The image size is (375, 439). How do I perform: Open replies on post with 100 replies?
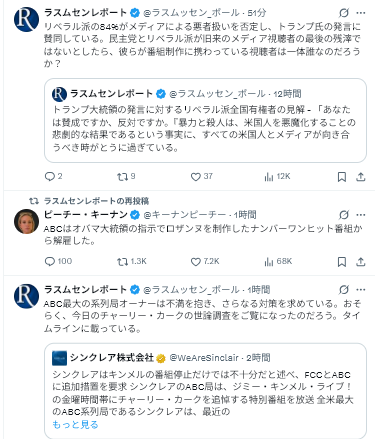click(x=58, y=262)
